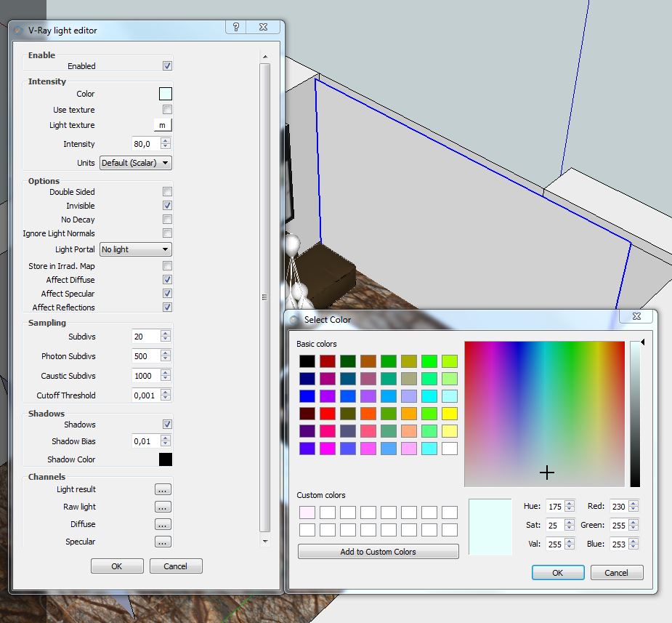
Task: Confirm the V-Ray light editor with OK
Action: 117,566
